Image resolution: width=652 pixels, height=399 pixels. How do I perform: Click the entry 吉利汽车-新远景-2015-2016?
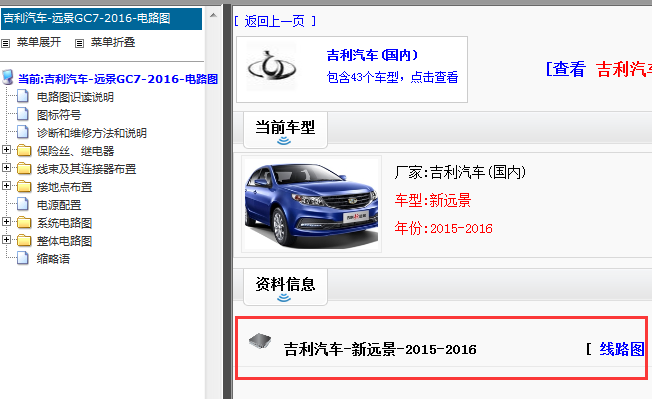pyautogui.click(x=380, y=349)
